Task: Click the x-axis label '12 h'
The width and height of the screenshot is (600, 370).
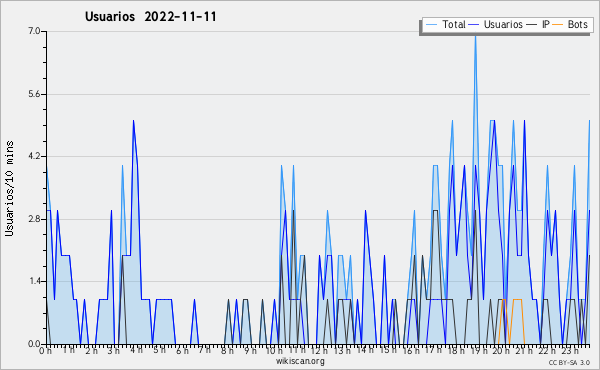Action: click(319, 351)
